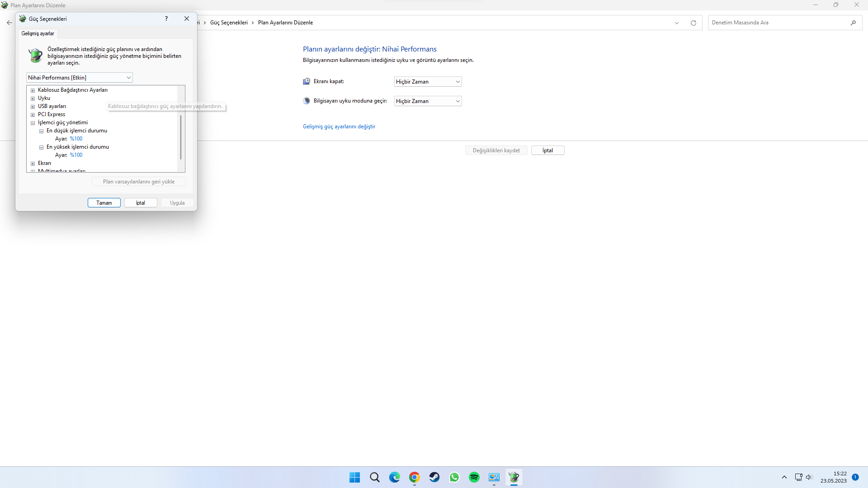Open Google Chrome from the taskbar
The height and width of the screenshot is (488, 868).
click(414, 477)
